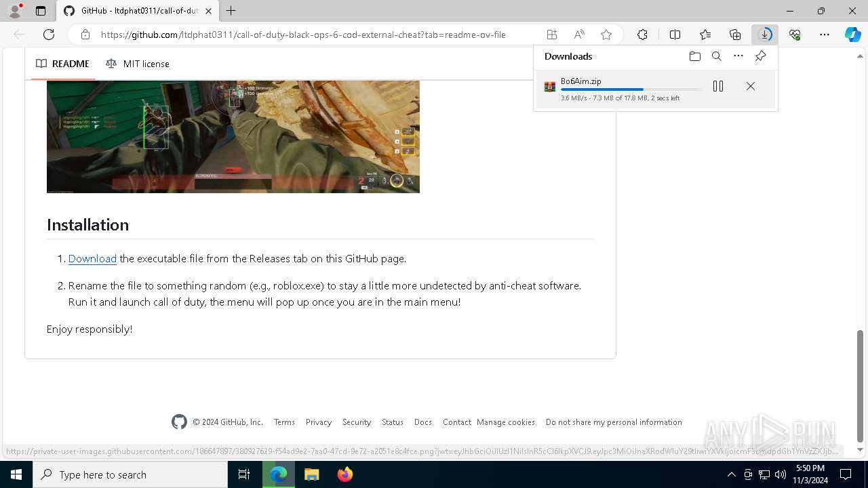
Task: Select Microsoft Edge in the taskbar
Action: coord(279,474)
